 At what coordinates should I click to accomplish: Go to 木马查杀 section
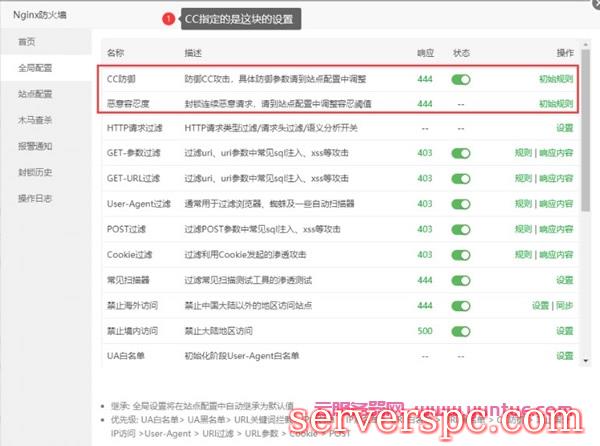click(x=35, y=119)
